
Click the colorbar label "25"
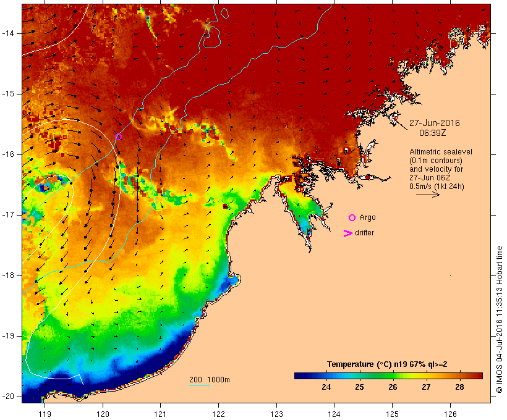click(360, 387)
